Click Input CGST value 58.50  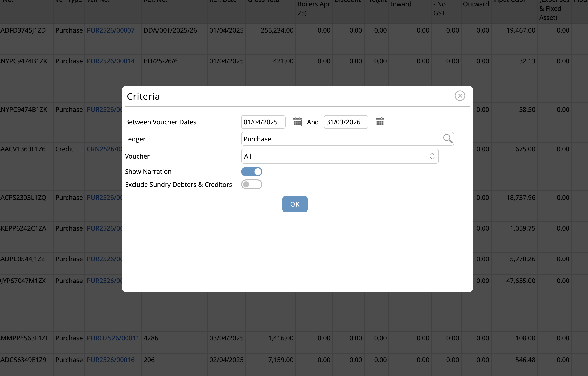point(527,110)
